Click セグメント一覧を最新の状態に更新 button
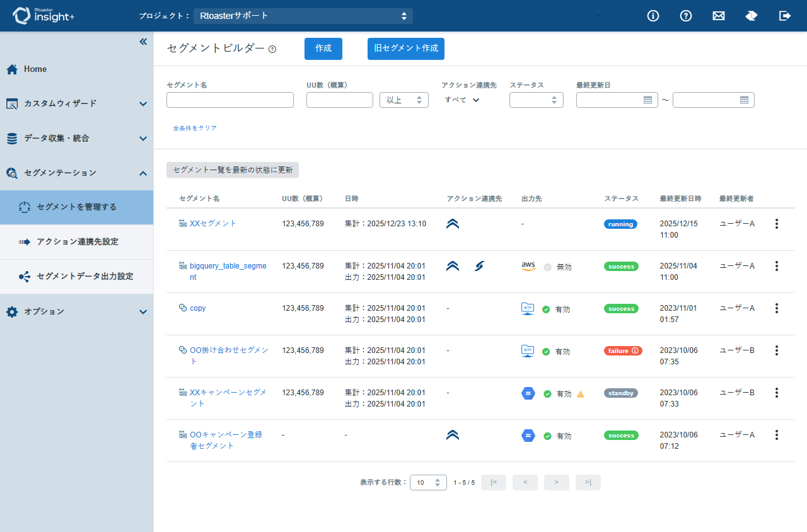 pos(233,170)
